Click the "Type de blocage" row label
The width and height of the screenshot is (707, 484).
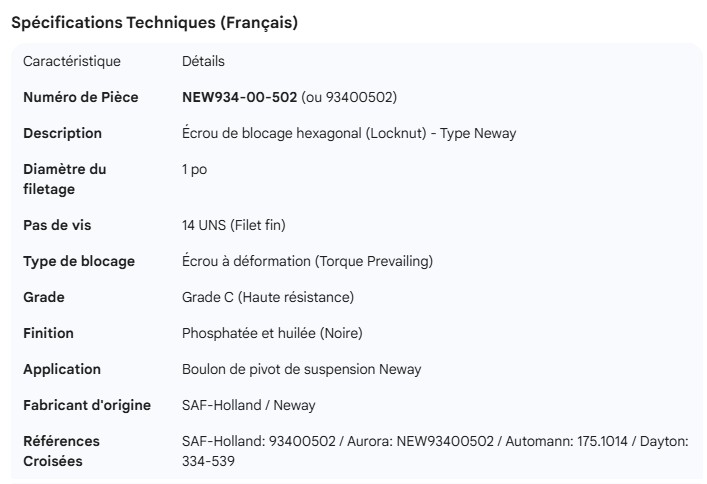click(79, 261)
